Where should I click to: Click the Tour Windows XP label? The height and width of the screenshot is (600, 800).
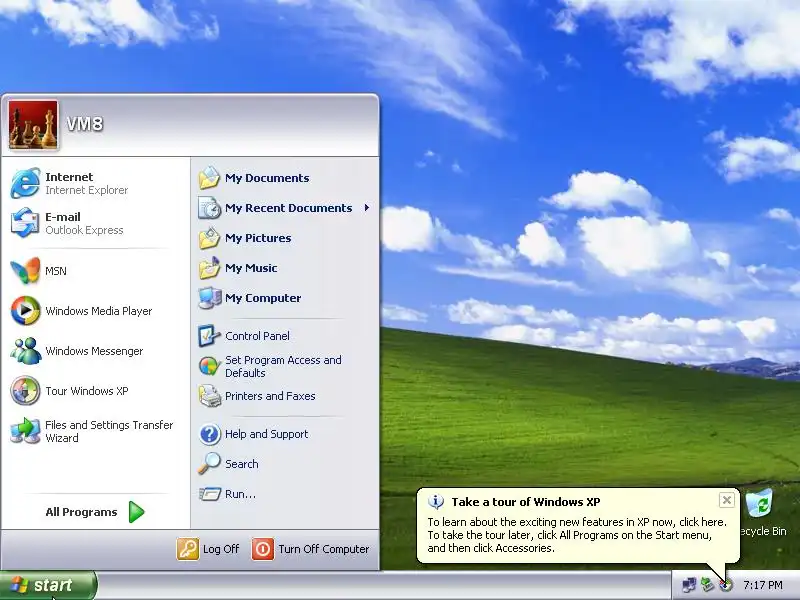coord(87,391)
